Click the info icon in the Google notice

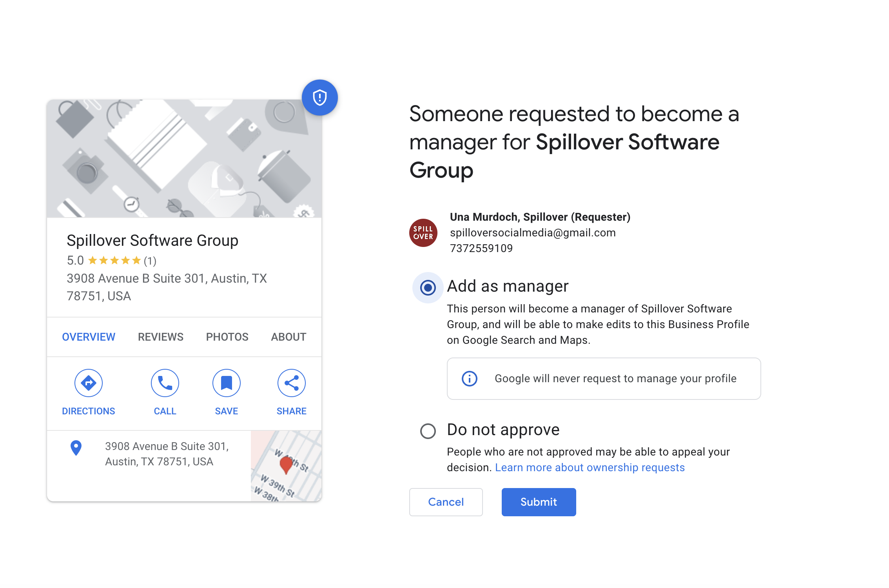[x=470, y=379]
